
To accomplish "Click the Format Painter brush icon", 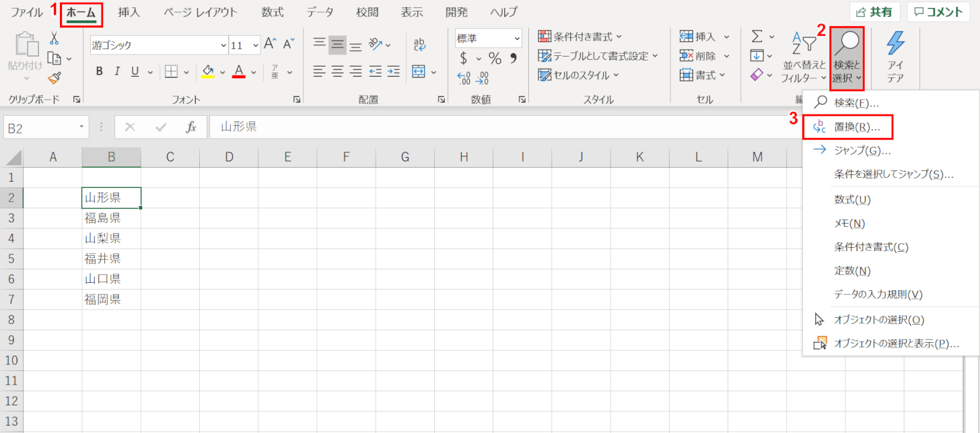I will coord(55,78).
